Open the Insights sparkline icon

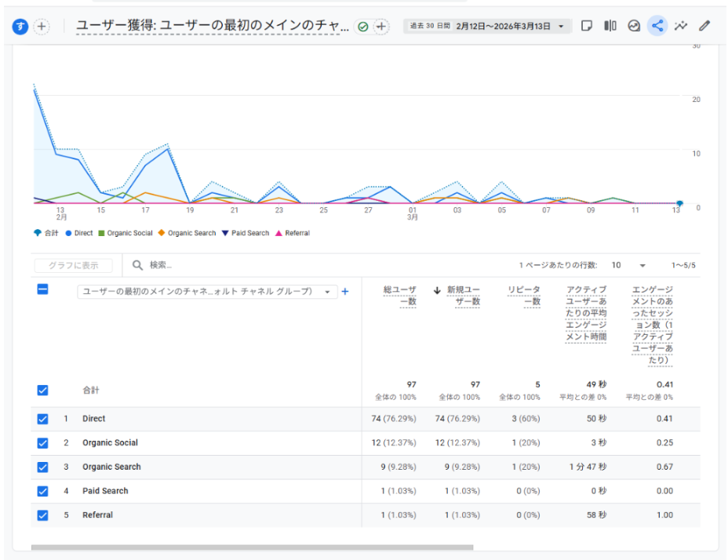(681, 26)
